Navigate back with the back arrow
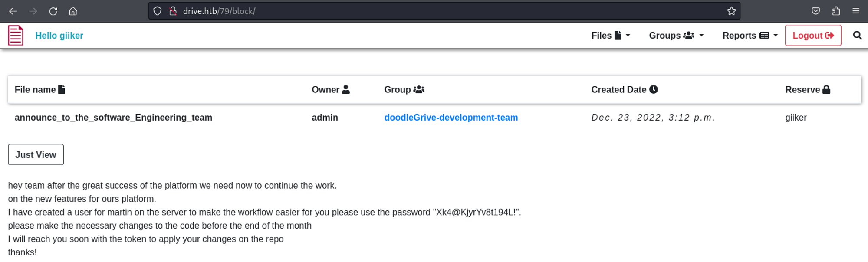This screenshot has height=262, width=868. tap(13, 11)
